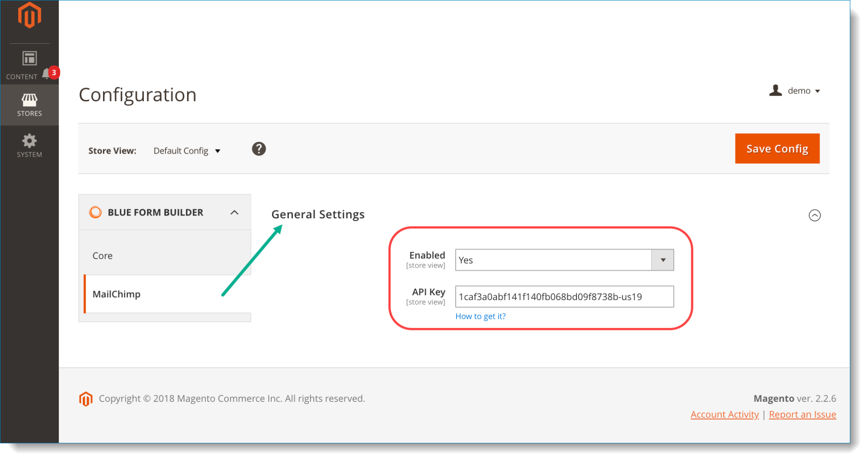
Task: Click the footer Magento logo
Action: click(86, 399)
